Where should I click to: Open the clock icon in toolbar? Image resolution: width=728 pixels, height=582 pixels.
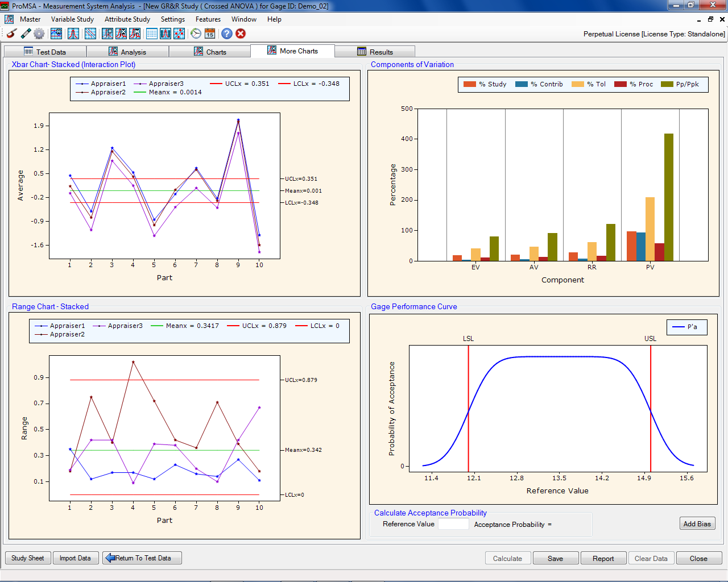point(196,34)
